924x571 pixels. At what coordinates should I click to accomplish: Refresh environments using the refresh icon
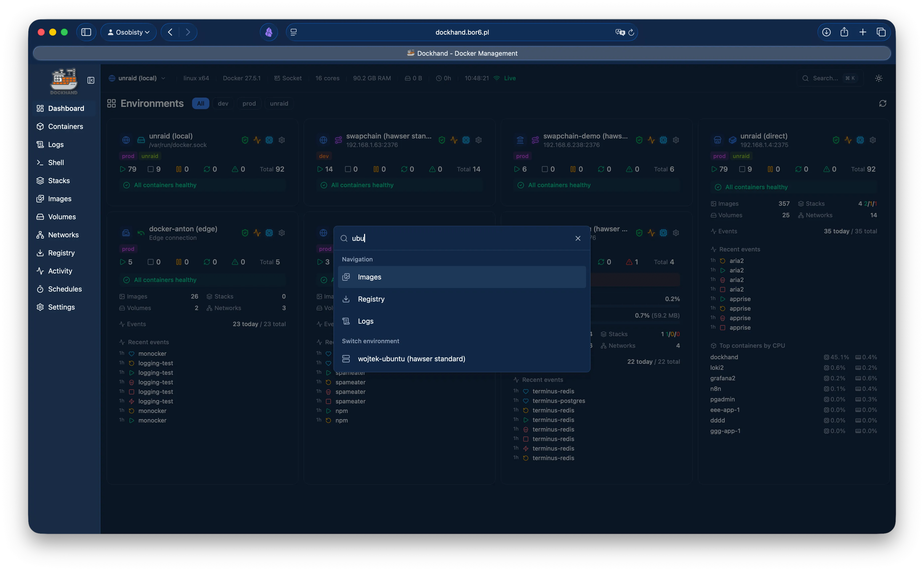882,103
